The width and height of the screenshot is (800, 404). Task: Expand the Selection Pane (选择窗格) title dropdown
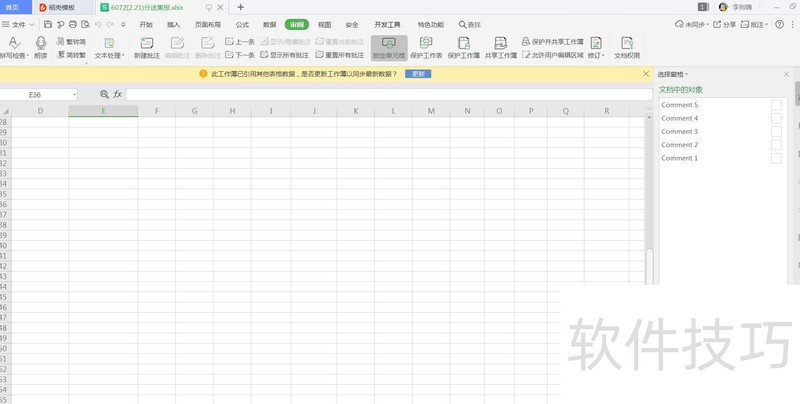point(672,74)
